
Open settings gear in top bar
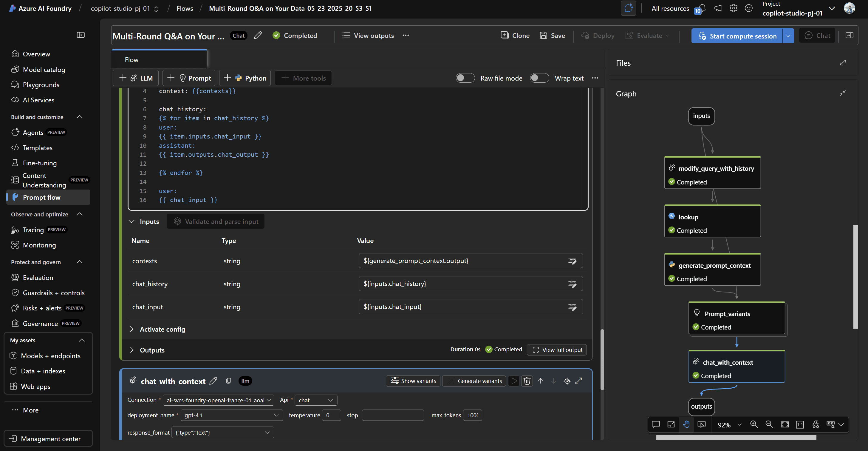click(733, 8)
